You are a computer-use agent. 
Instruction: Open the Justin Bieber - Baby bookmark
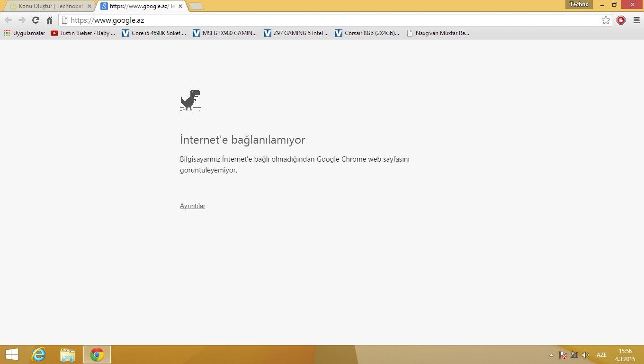coord(83,33)
